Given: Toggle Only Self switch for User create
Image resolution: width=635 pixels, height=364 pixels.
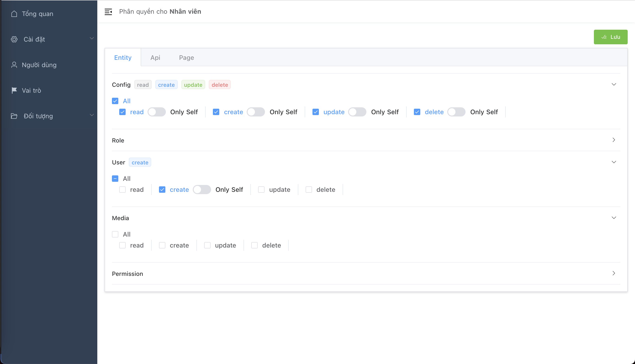Looking at the screenshot, I should (x=202, y=190).
